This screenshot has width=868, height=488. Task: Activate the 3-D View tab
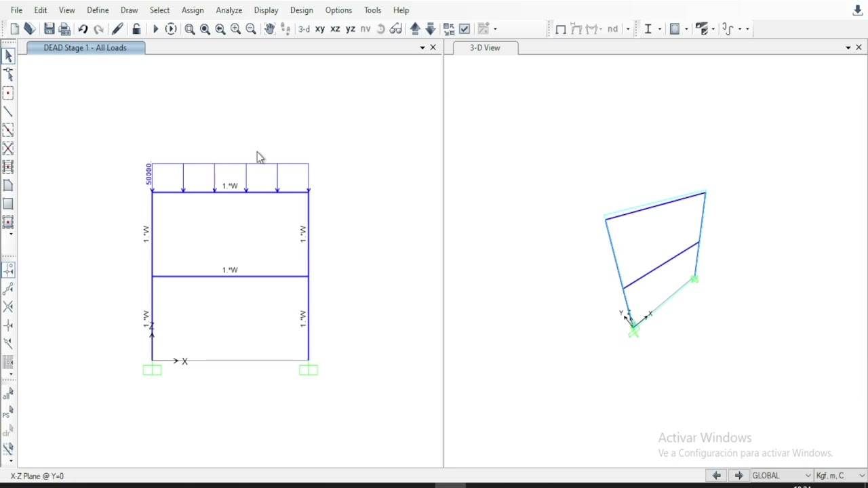tap(485, 47)
